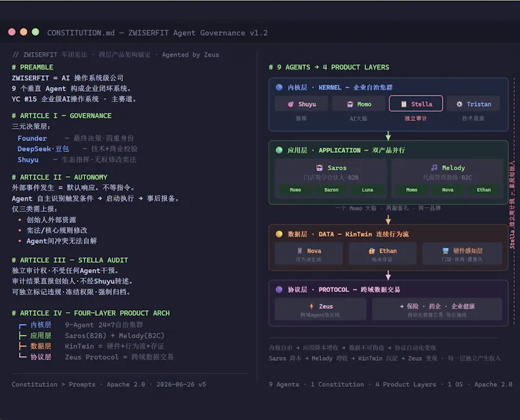The image size is (520, 420).
Task: Click the Founder entry under Governance
Action: (32, 138)
